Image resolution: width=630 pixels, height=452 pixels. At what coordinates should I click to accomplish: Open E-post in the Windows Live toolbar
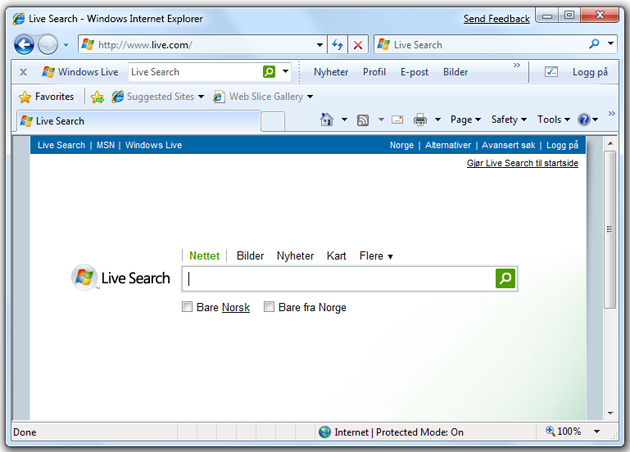pos(414,72)
